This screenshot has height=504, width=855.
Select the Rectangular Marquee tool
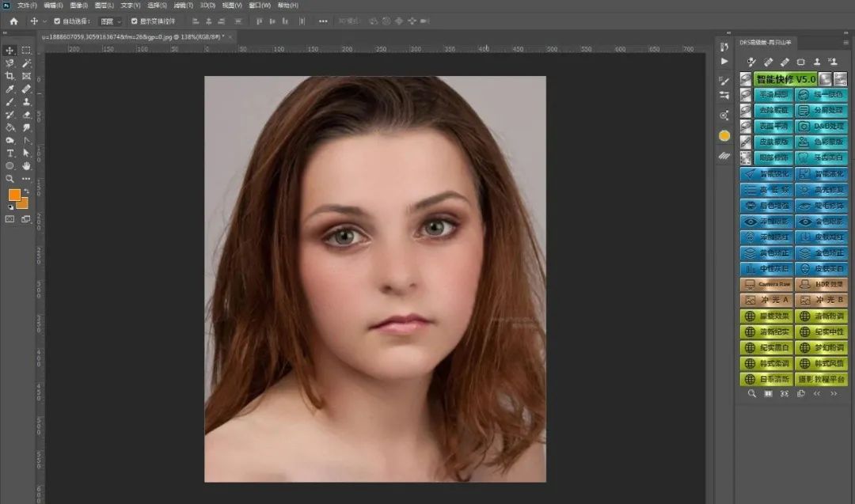[26, 50]
